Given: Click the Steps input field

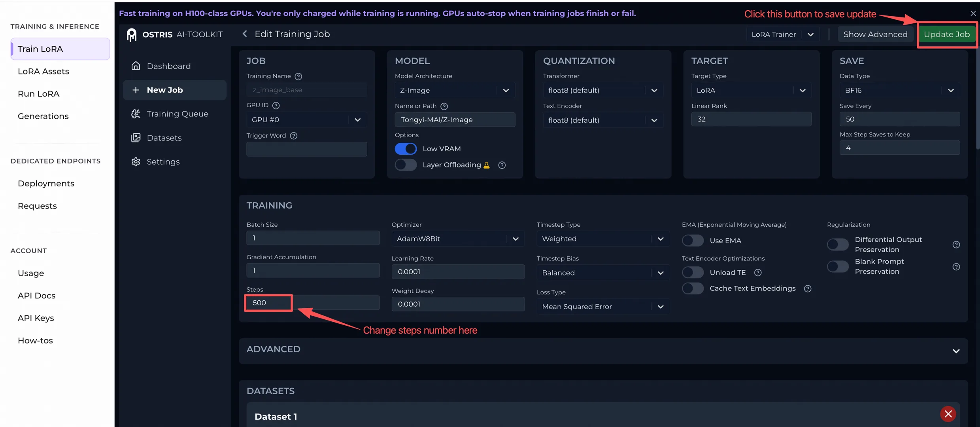Looking at the screenshot, I should pos(312,303).
